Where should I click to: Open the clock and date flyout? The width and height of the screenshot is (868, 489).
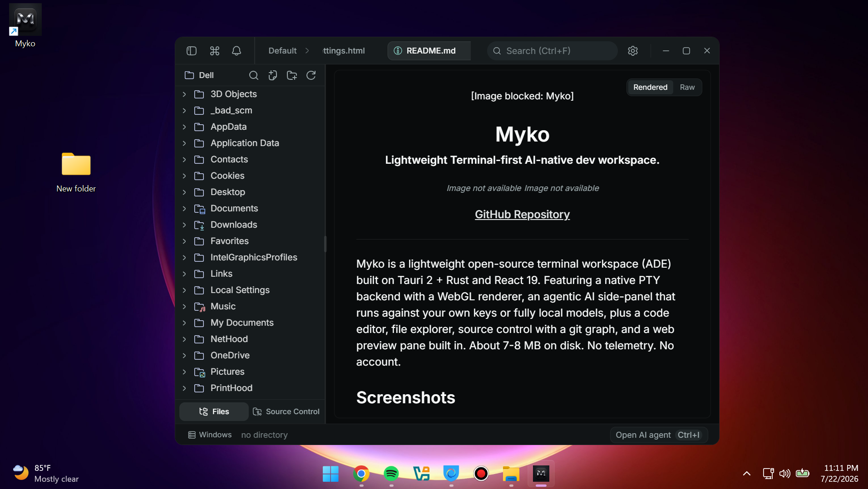pos(839,474)
